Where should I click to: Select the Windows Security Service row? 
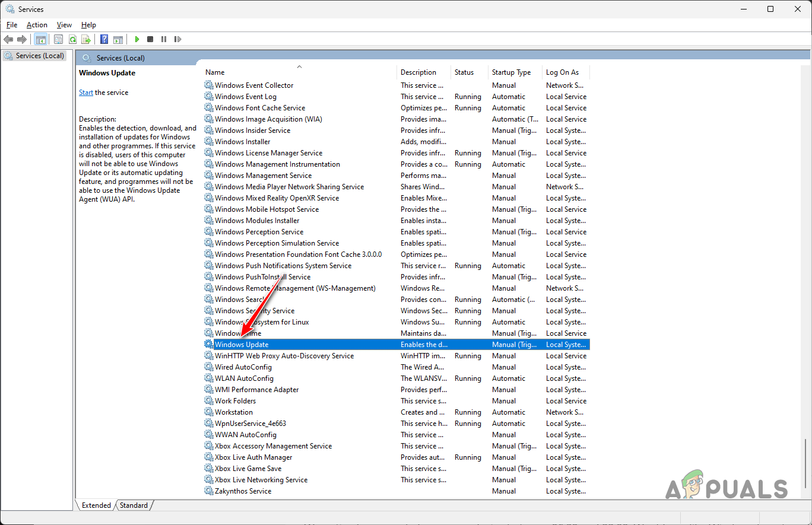pos(396,311)
